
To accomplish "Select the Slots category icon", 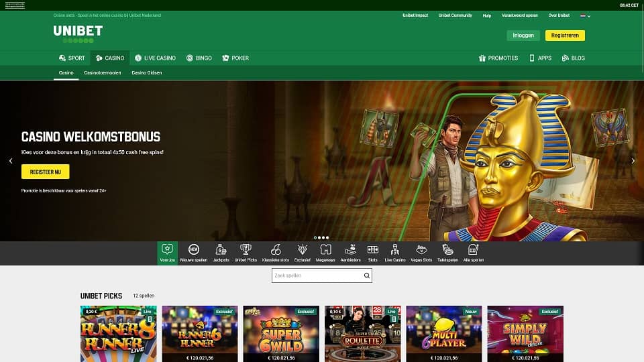I will 372,249.
